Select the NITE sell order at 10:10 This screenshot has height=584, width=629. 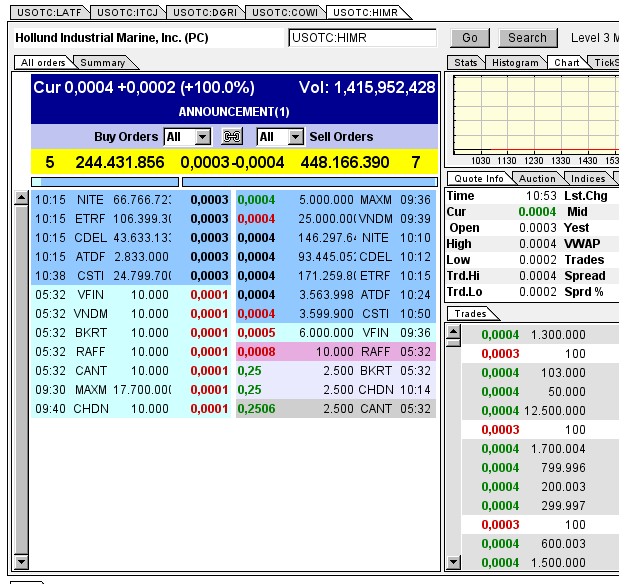tap(336, 238)
